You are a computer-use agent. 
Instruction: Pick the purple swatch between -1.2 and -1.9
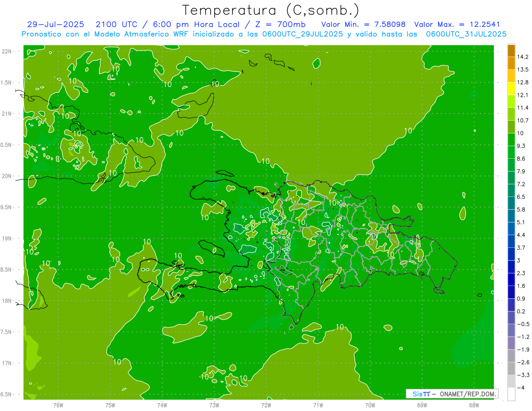[x=511, y=343]
